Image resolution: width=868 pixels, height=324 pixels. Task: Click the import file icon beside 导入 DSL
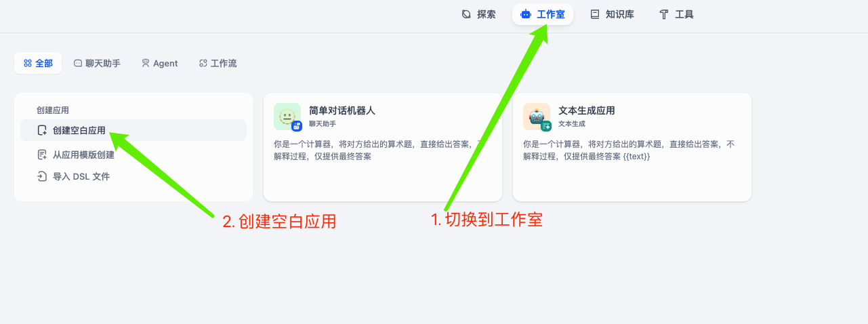pyautogui.click(x=42, y=176)
